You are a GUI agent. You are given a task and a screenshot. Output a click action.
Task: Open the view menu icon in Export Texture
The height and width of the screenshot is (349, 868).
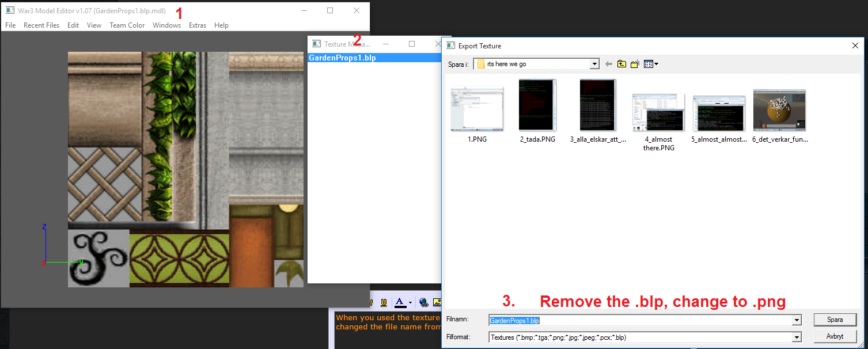[651, 64]
